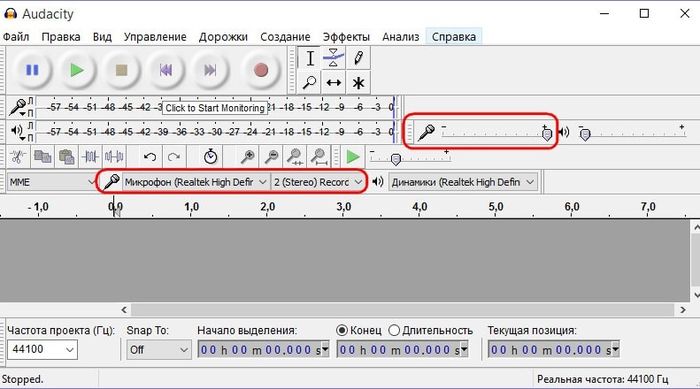Click the Redo arrow icon
The image size is (700, 389).
174,157
